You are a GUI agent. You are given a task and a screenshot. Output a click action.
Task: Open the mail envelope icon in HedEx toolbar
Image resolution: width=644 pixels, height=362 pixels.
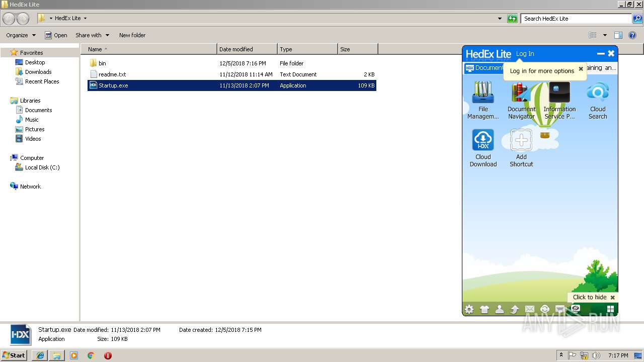(530, 309)
